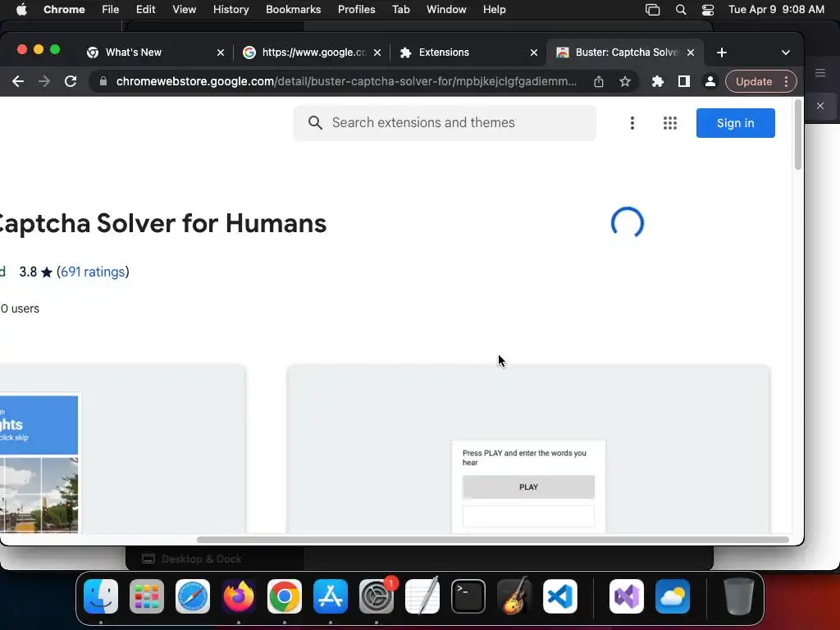Toggle the Chrome side panel icon

tap(684, 81)
